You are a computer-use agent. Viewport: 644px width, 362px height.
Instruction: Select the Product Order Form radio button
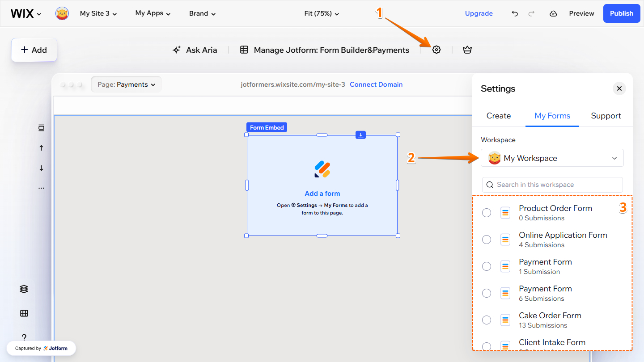(487, 213)
